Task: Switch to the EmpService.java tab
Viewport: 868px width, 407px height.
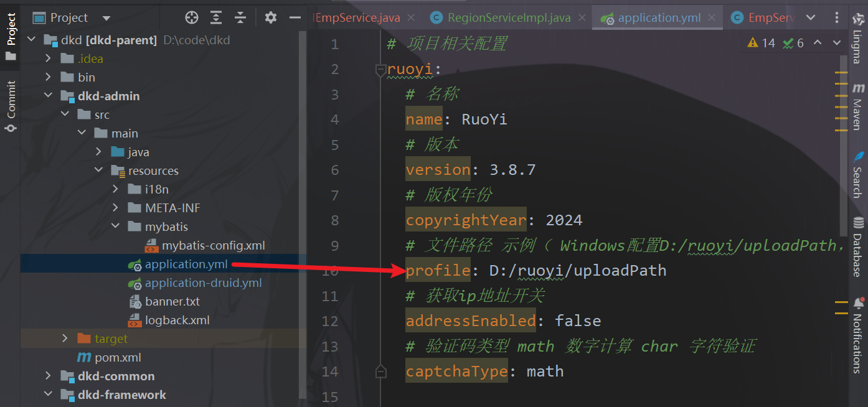Action: pyautogui.click(x=357, y=17)
